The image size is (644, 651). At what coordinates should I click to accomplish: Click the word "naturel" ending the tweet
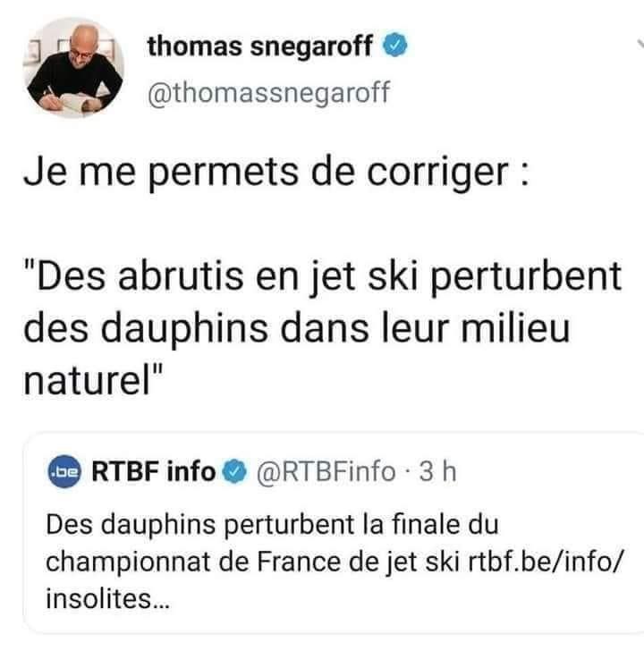pos(87,381)
